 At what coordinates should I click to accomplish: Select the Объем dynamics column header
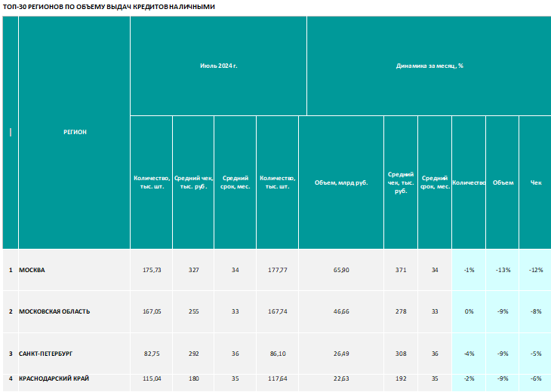click(503, 182)
